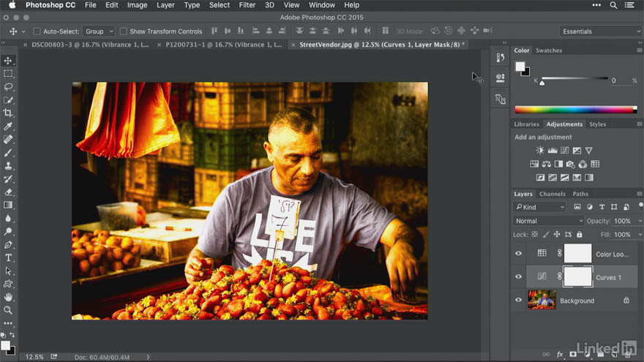This screenshot has width=644, height=362.
Task: Open the Fill dropdown arrow
Action: point(640,235)
